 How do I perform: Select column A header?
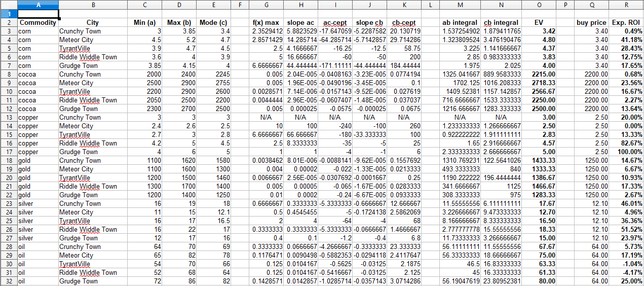coord(39,5)
